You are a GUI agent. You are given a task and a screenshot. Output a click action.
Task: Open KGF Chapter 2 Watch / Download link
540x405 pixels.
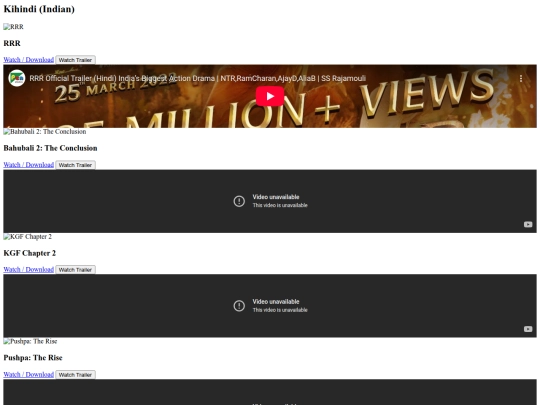pos(29,269)
